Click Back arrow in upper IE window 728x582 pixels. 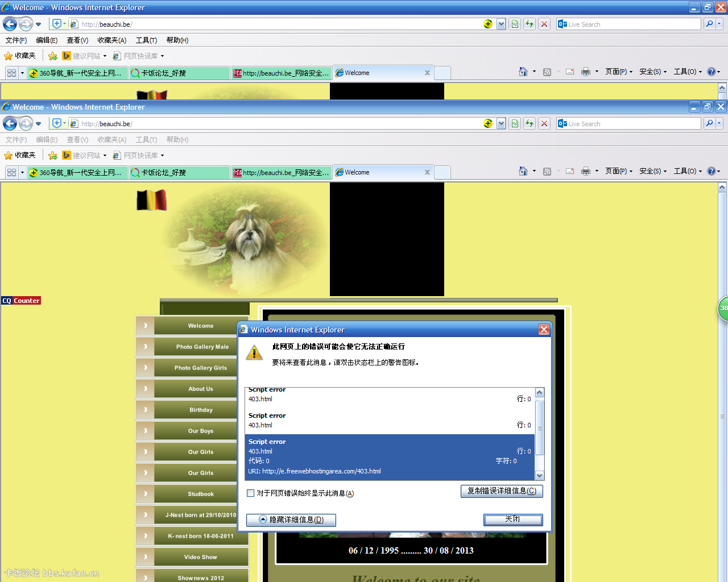click(x=10, y=24)
